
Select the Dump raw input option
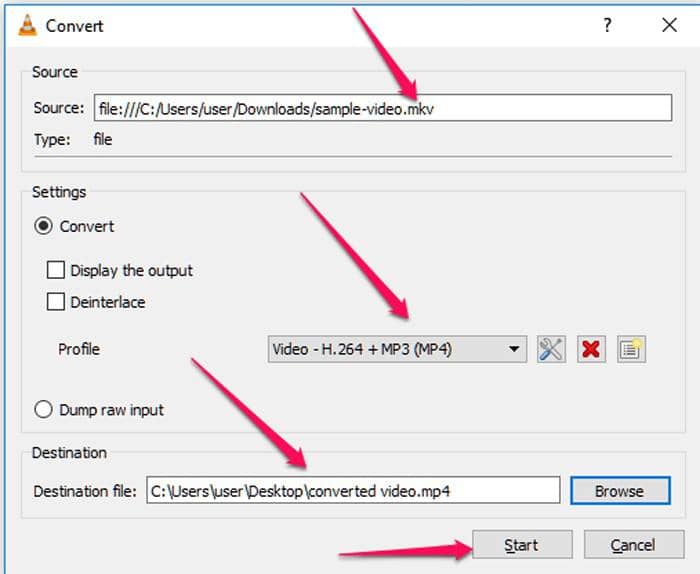tap(44, 409)
